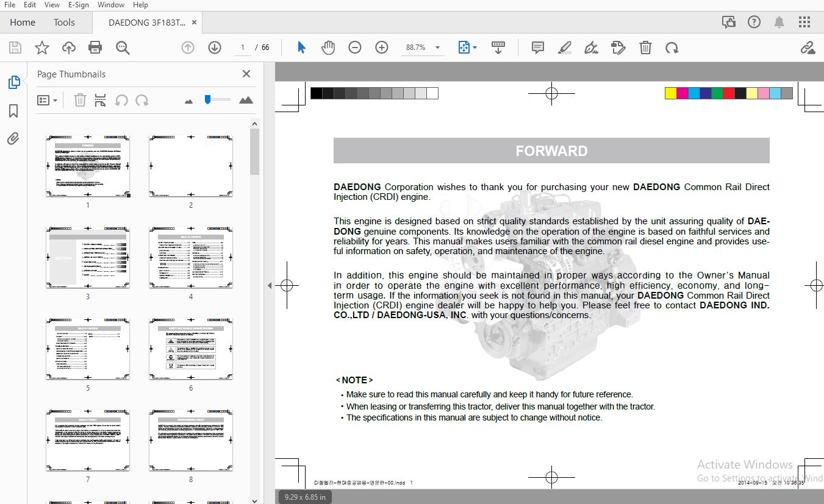The image size is (824, 504).
Task: Delete page using toolbar trash icon
Action: point(645,48)
